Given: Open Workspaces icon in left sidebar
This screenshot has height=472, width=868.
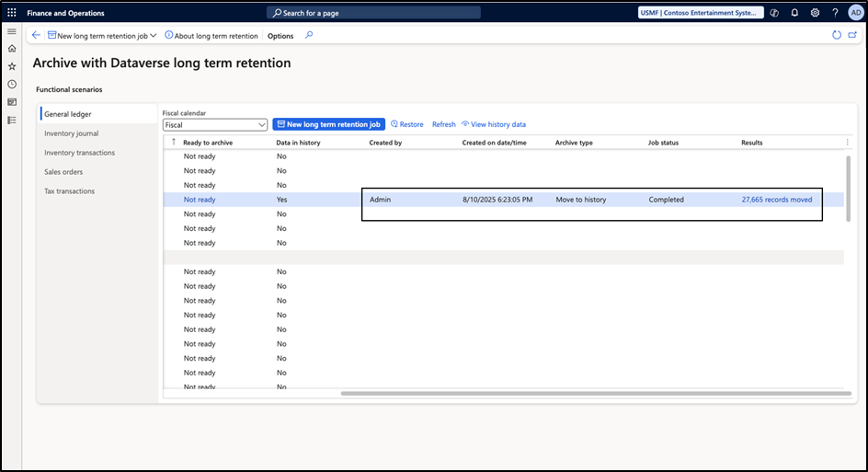Looking at the screenshot, I should coord(12,102).
